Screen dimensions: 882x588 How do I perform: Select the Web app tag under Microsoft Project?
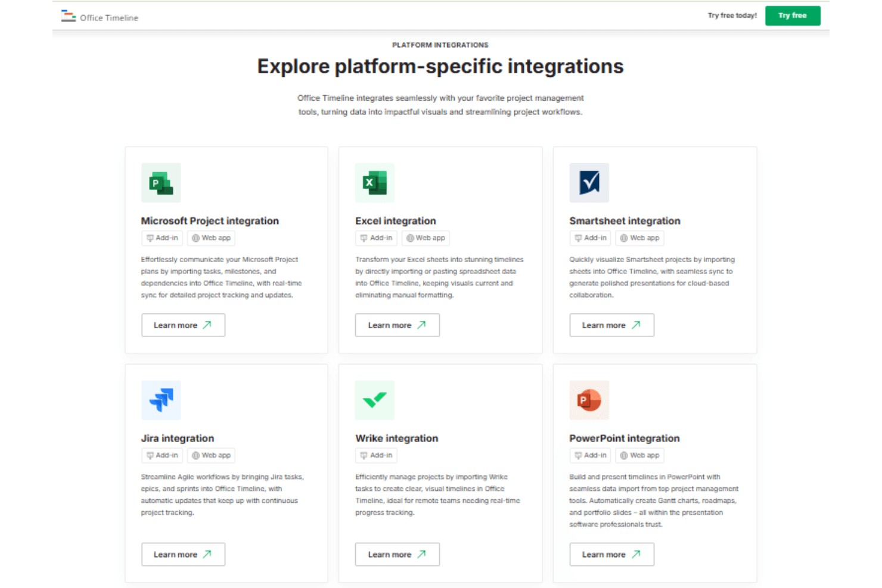tap(211, 238)
